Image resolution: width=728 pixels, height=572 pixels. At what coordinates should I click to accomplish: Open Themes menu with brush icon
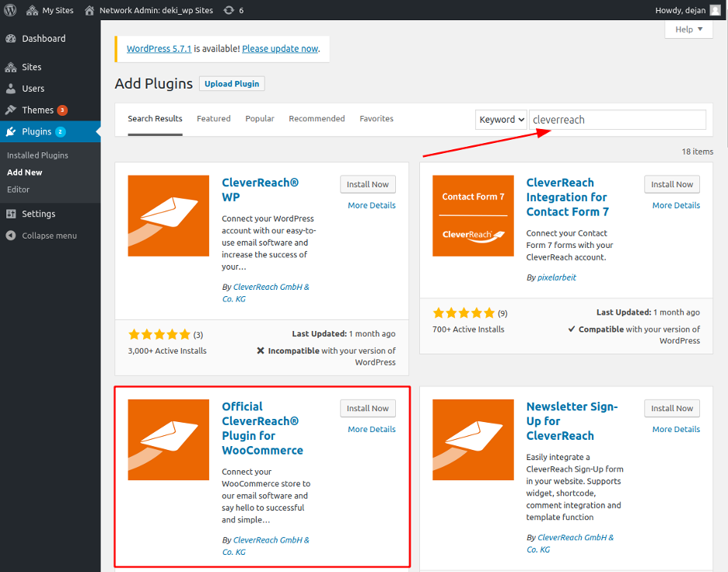click(37, 110)
